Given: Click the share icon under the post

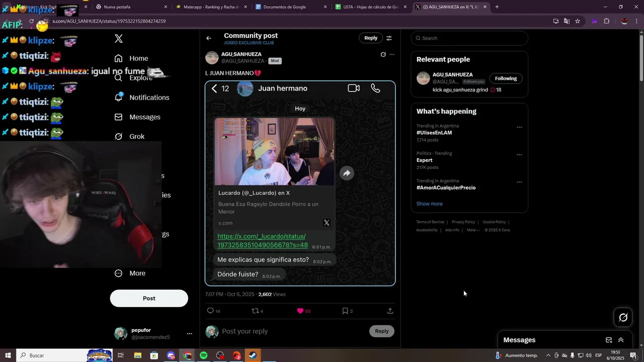Looking at the screenshot, I should [390, 311].
